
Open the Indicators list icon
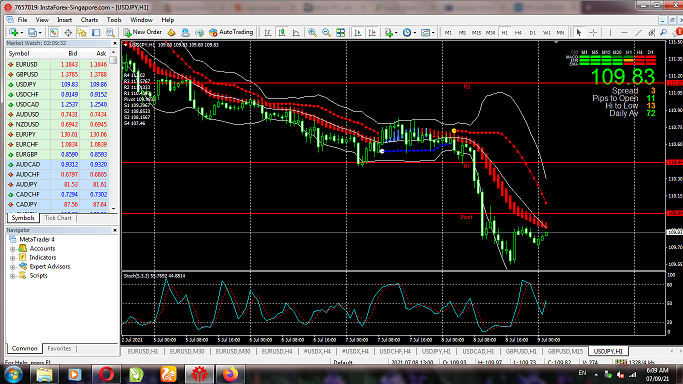(389, 33)
